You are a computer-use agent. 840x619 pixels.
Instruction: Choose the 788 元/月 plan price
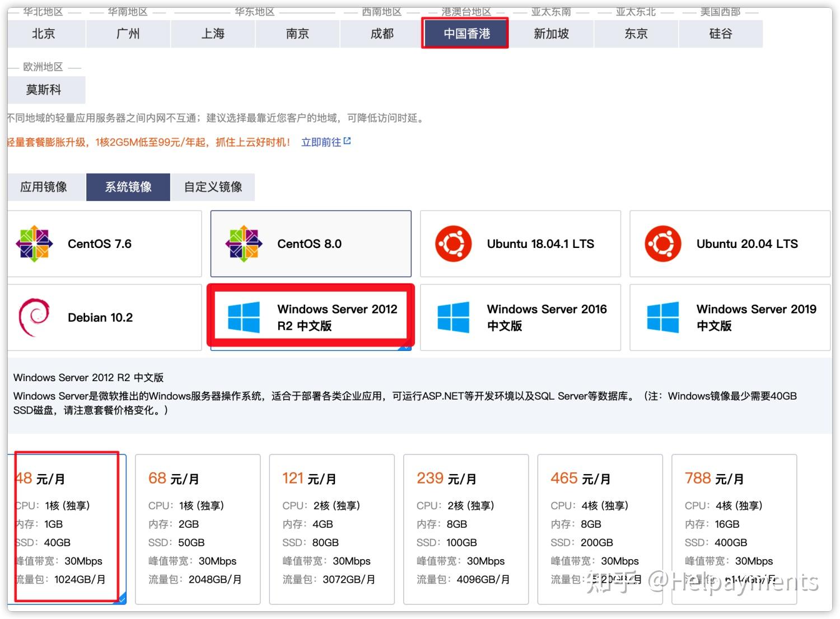(x=714, y=479)
